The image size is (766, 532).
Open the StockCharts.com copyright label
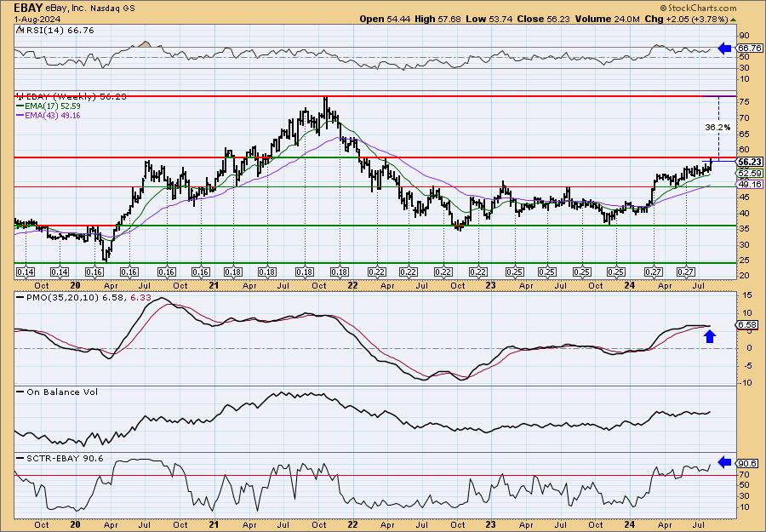[x=698, y=9]
